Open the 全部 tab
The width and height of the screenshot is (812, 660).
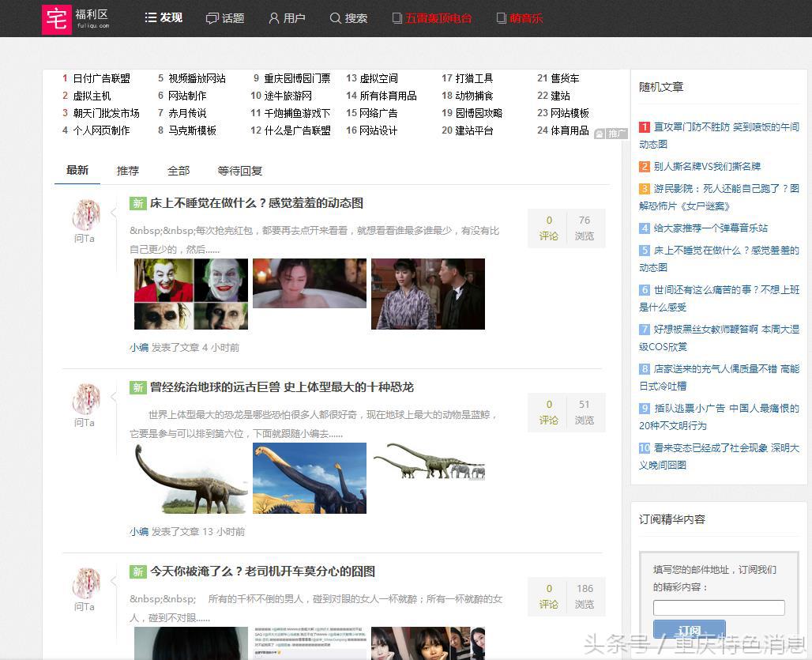point(180,170)
